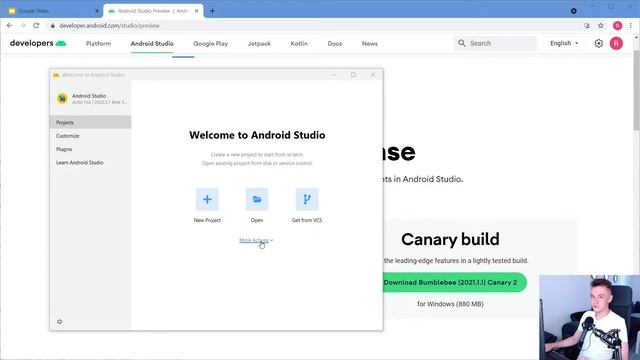The image size is (640, 360).
Task: Click the webcam video overlay
Action: click(589, 318)
